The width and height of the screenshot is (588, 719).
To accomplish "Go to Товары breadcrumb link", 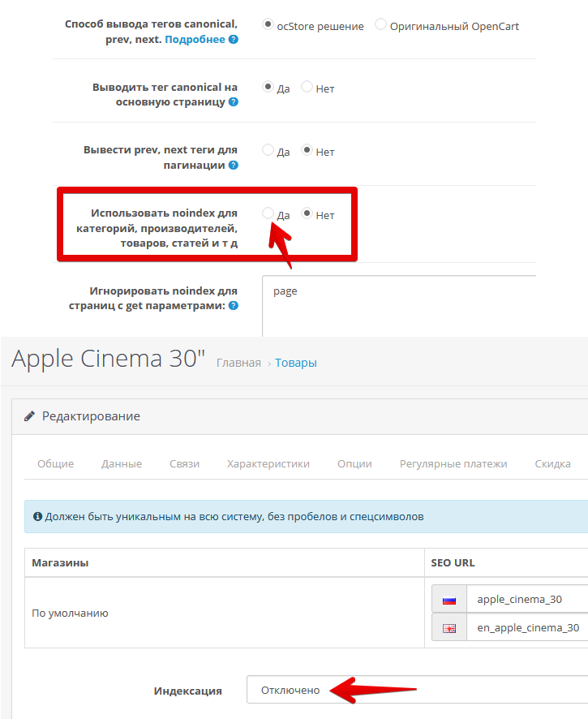I will coord(296,363).
